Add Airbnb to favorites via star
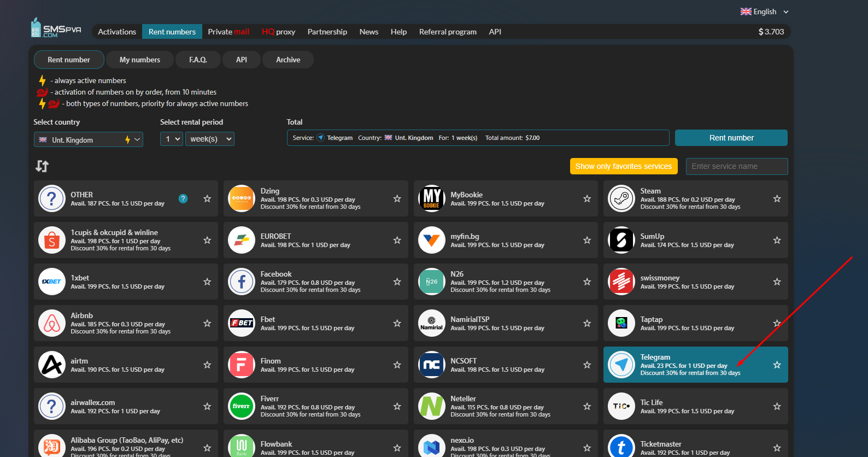Screen dimensions: 868x457 click(207, 323)
